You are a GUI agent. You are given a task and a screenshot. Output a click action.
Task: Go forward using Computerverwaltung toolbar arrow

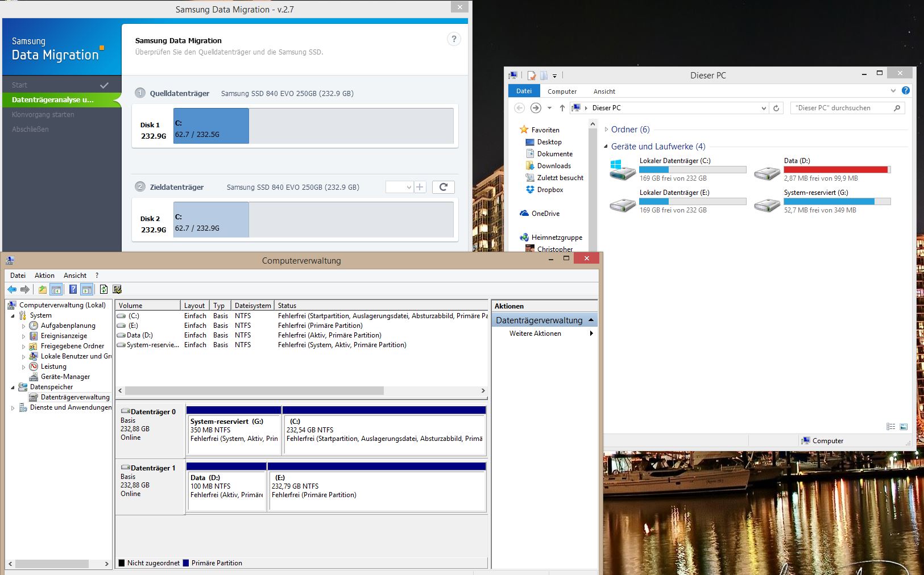click(25, 290)
